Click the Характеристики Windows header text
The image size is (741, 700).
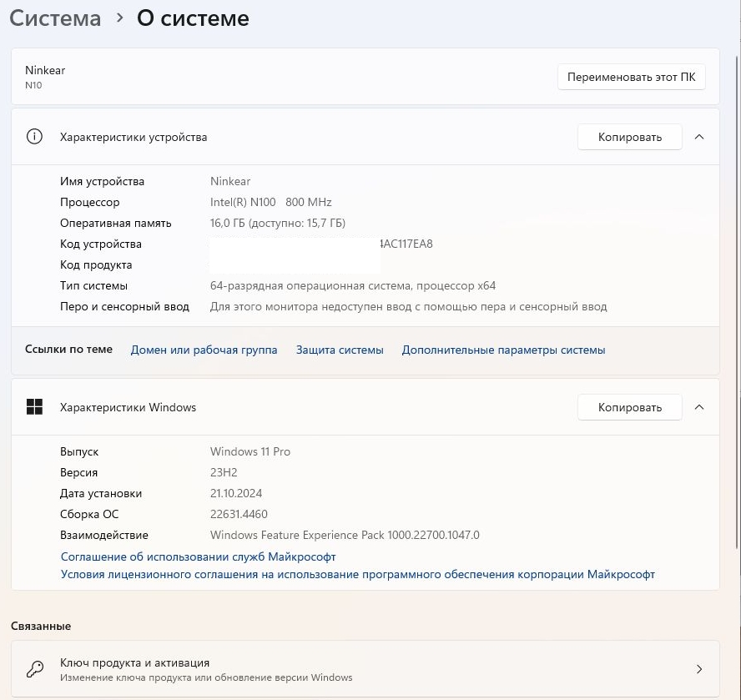pyautogui.click(x=128, y=407)
